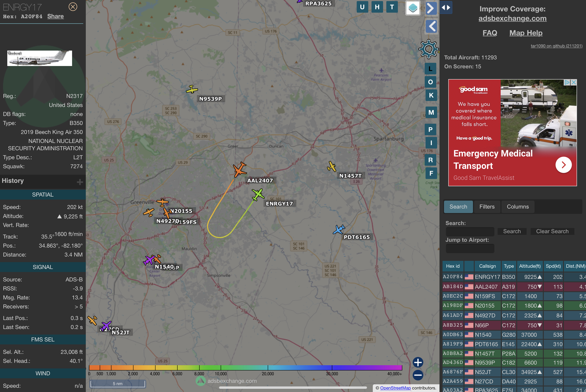Select the N1540 purple aircraft icon
This screenshot has height=392, width=586.
149,260
